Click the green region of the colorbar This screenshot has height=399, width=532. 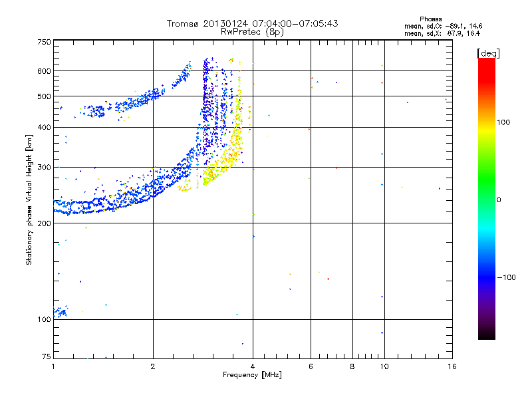click(487, 176)
